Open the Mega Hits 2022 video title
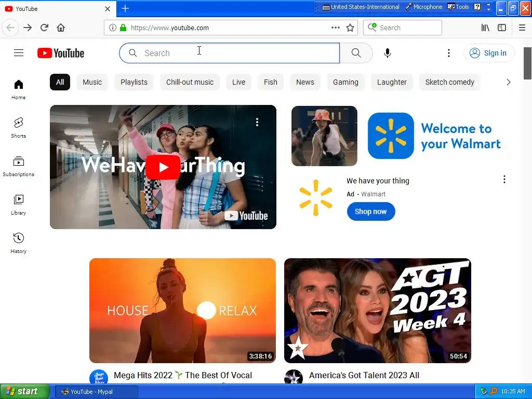The height and width of the screenshot is (399, 532). [x=183, y=375]
